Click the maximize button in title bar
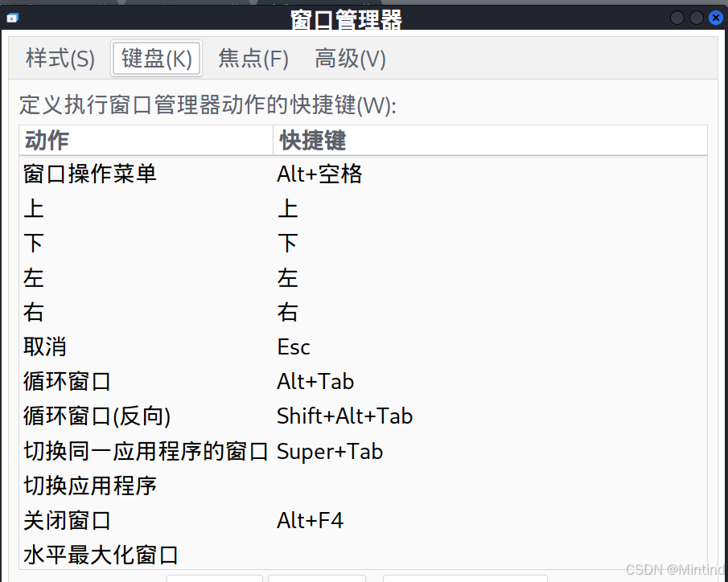The image size is (728, 582). click(x=696, y=18)
